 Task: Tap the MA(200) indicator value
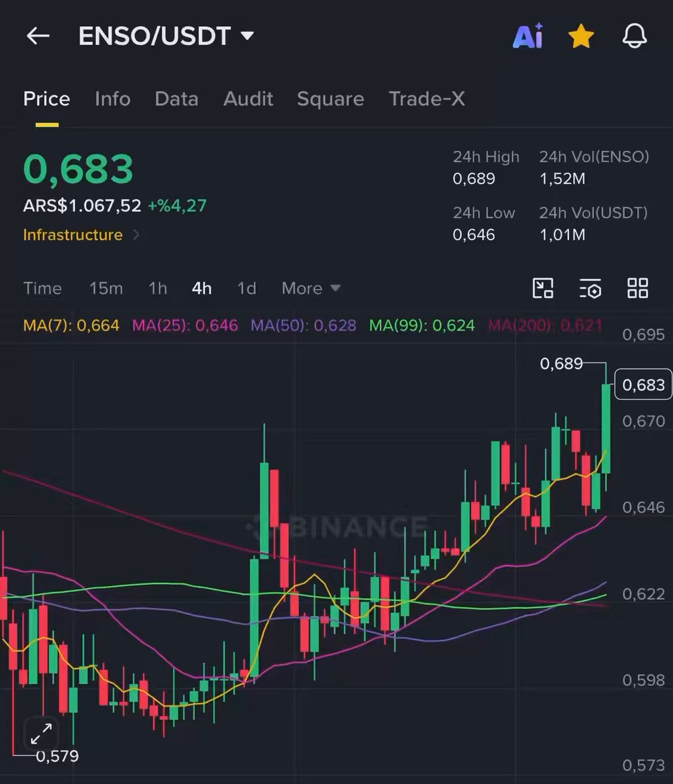click(x=545, y=325)
